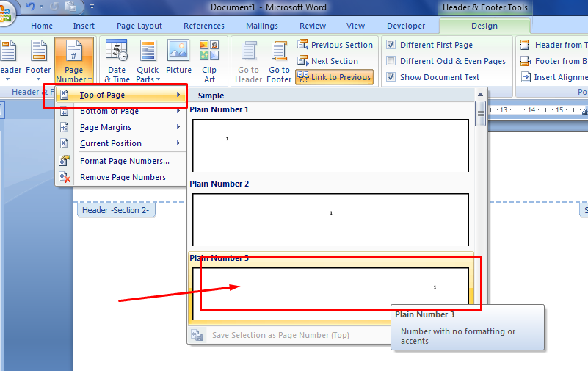This screenshot has height=371, width=588.
Task: Toggle Show Document Text checkbox
Action: (391, 77)
